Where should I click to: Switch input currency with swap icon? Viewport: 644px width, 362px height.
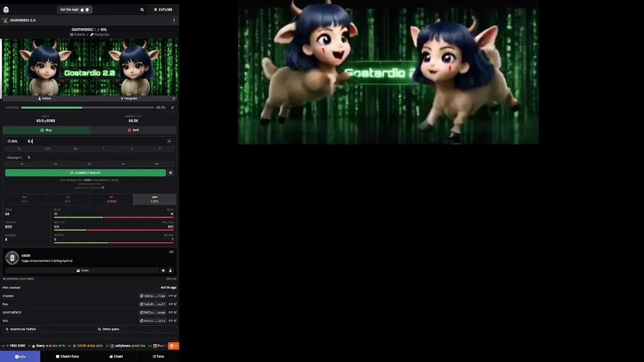(x=169, y=141)
